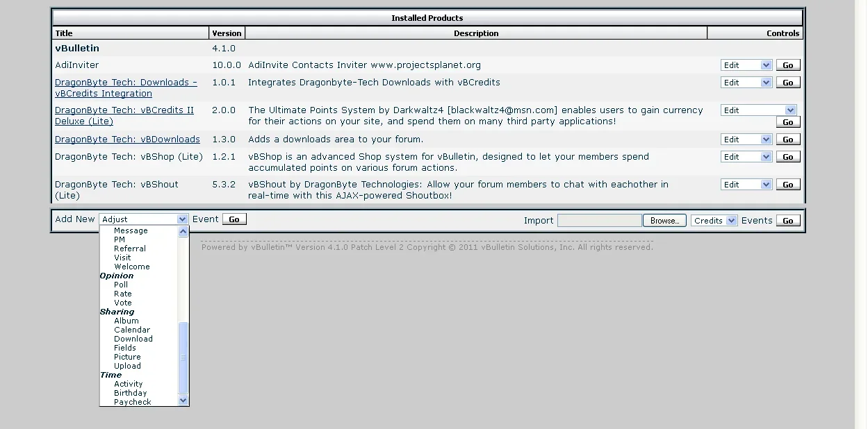The height and width of the screenshot is (429, 868).
Task: Open DragonByte Tech: vBDownloads link
Action: (x=127, y=140)
